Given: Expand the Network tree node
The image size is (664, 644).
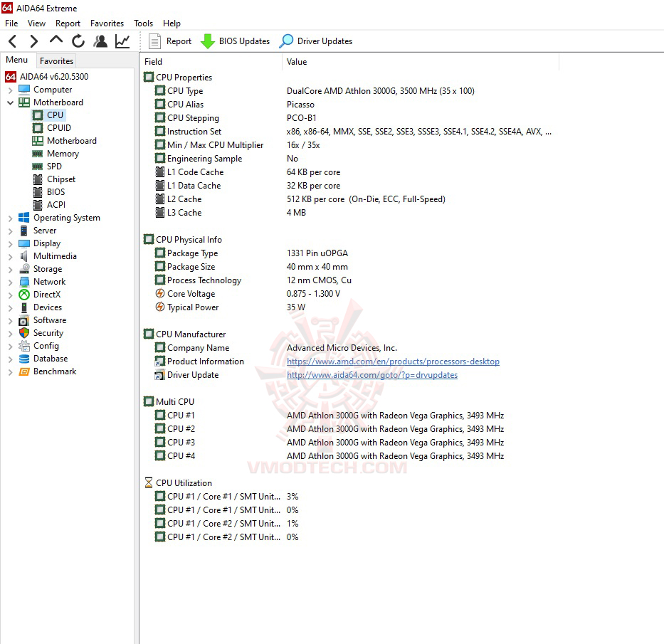Looking at the screenshot, I should pos(10,283).
